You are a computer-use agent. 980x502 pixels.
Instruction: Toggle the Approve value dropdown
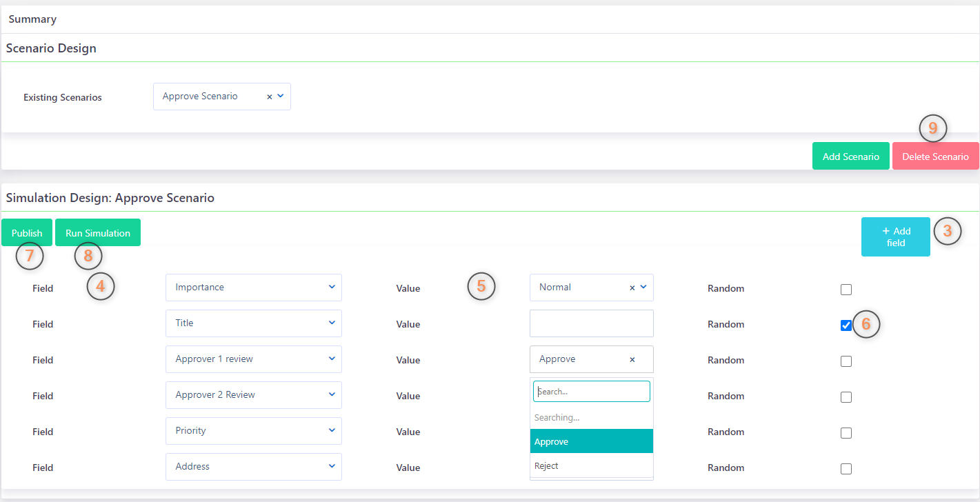coord(592,359)
